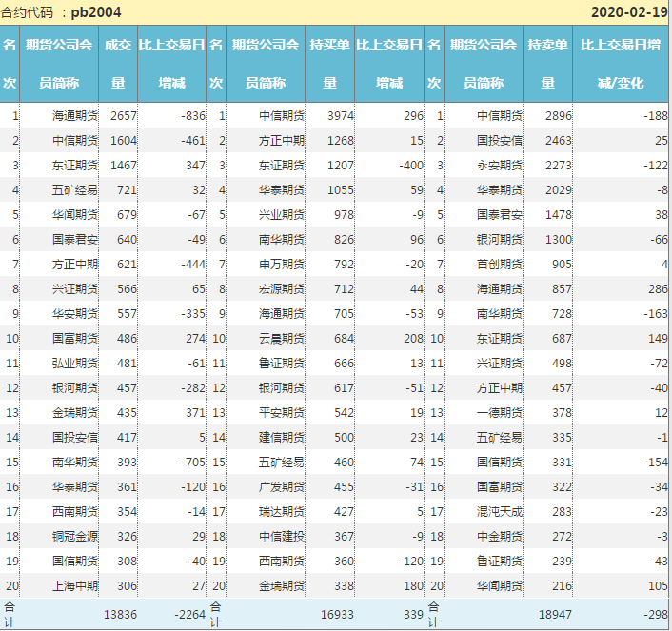
Task: Click long position change -400
Action: (x=411, y=166)
